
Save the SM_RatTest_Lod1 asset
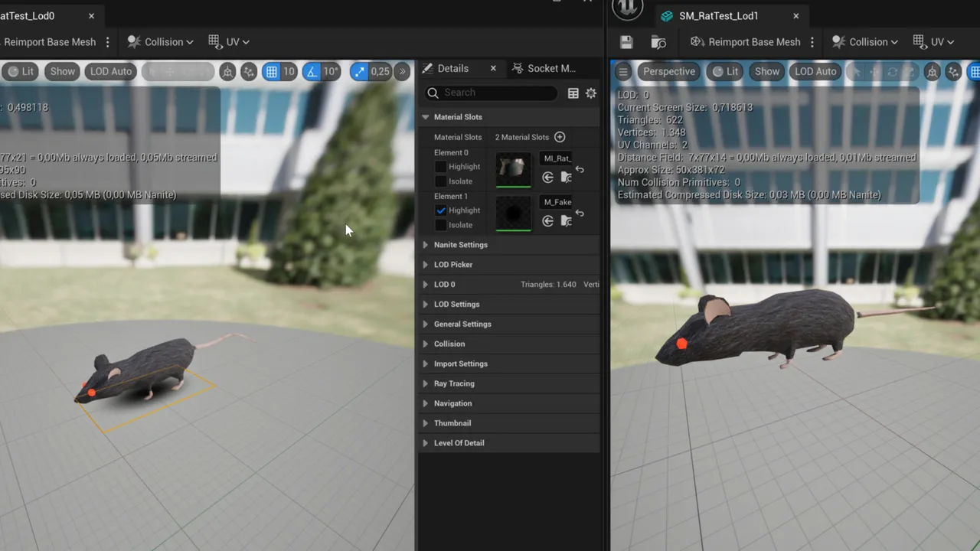click(626, 42)
